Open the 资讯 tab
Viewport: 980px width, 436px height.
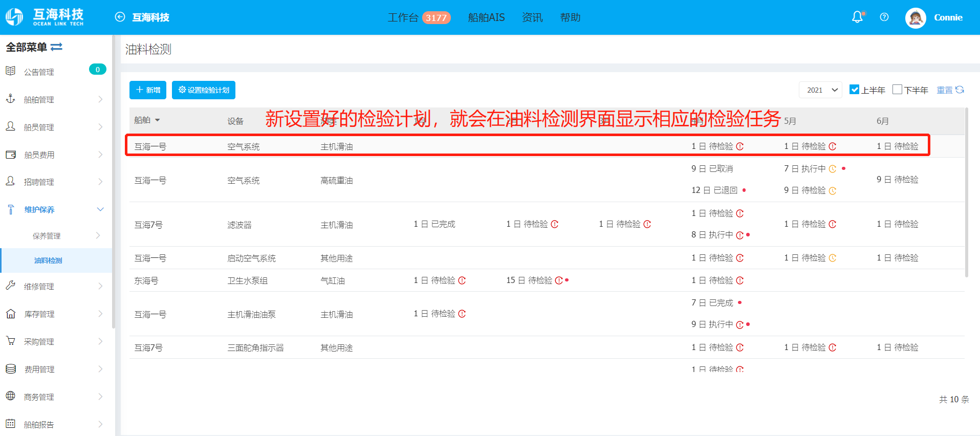[x=532, y=17]
